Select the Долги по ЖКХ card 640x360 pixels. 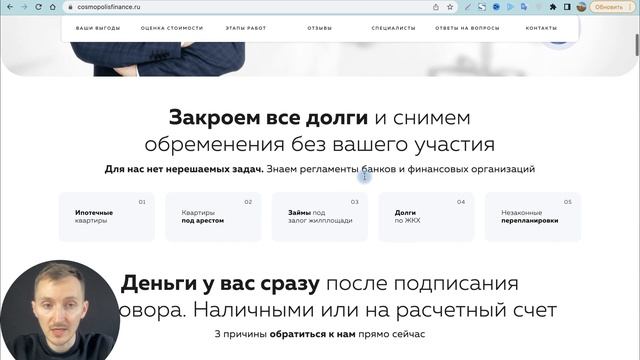click(x=426, y=217)
